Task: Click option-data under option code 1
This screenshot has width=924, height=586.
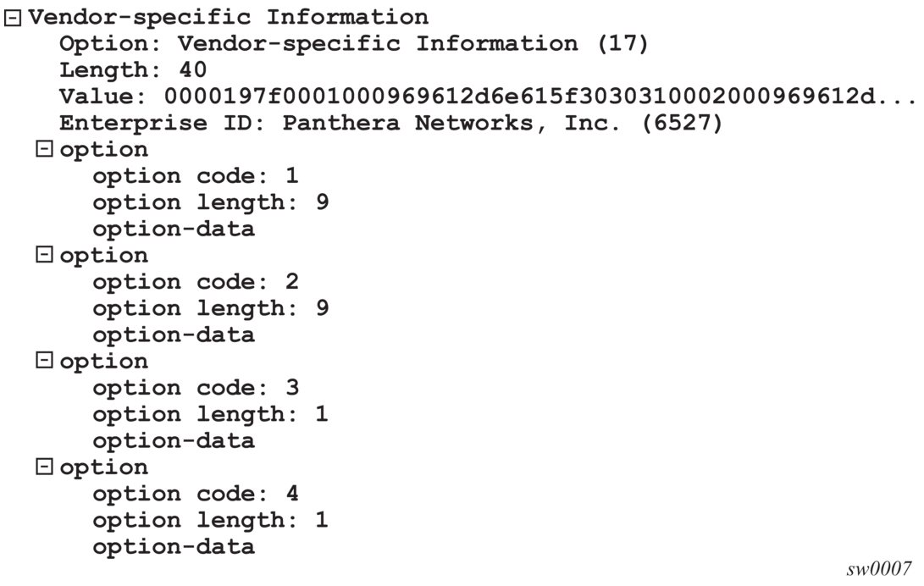Action: click(x=173, y=229)
